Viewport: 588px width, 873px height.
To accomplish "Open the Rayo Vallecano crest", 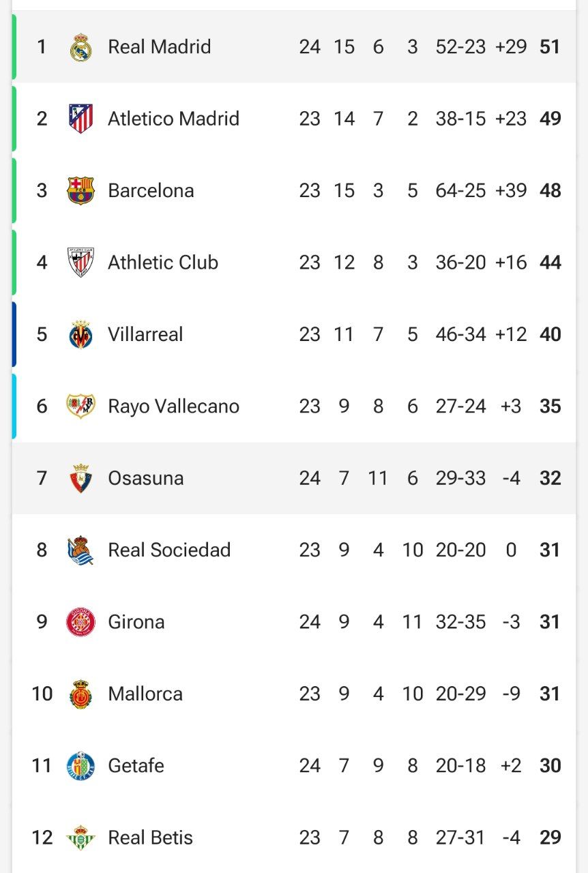I will click(80, 406).
